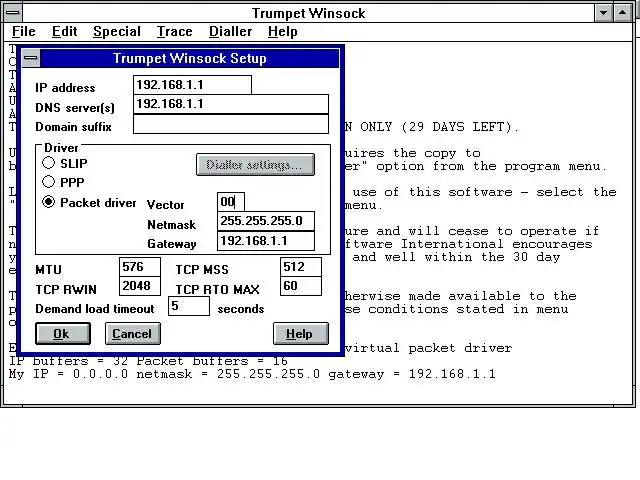Click the Vector input field
This screenshot has height=480, width=640.
[x=231, y=202]
